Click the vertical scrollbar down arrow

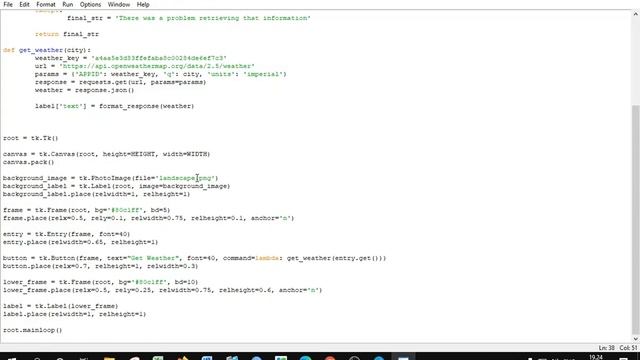(636, 339)
